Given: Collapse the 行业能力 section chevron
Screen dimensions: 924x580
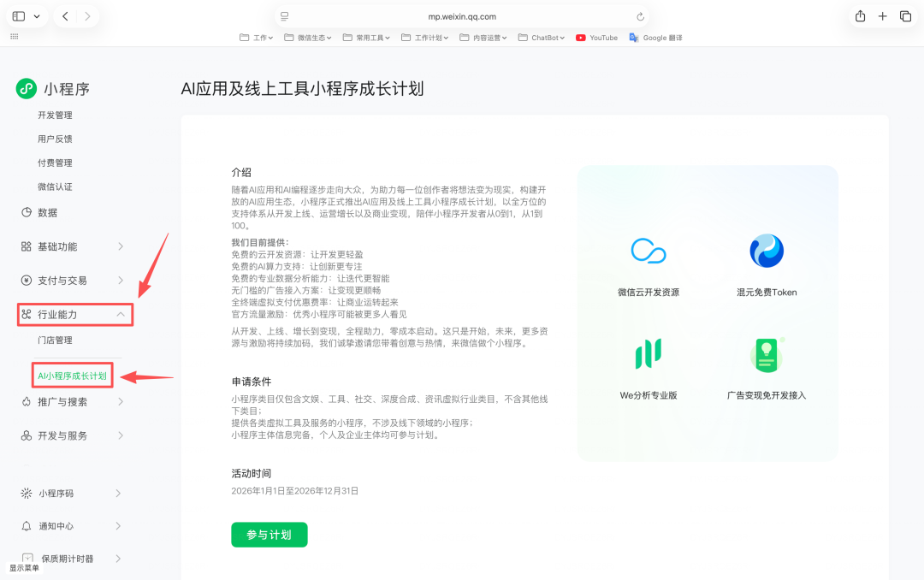Looking at the screenshot, I should click(121, 314).
